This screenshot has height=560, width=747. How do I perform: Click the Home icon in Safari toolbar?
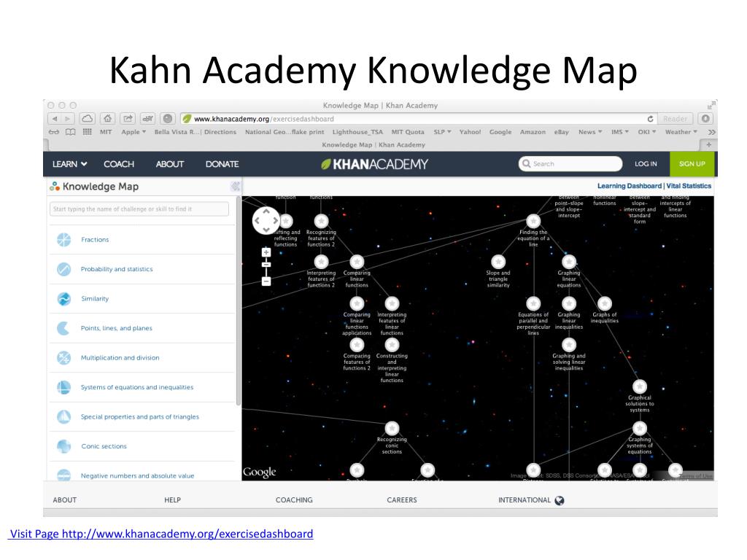click(x=108, y=119)
